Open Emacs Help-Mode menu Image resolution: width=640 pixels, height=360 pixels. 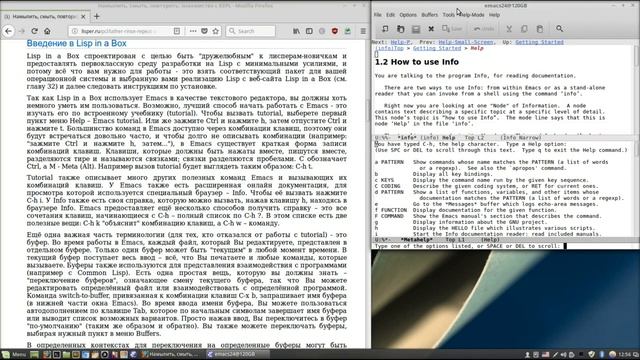coord(471,15)
